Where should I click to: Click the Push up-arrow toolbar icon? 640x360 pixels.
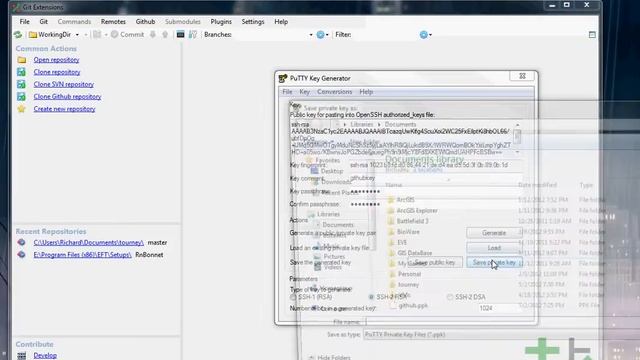coord(165,35)
